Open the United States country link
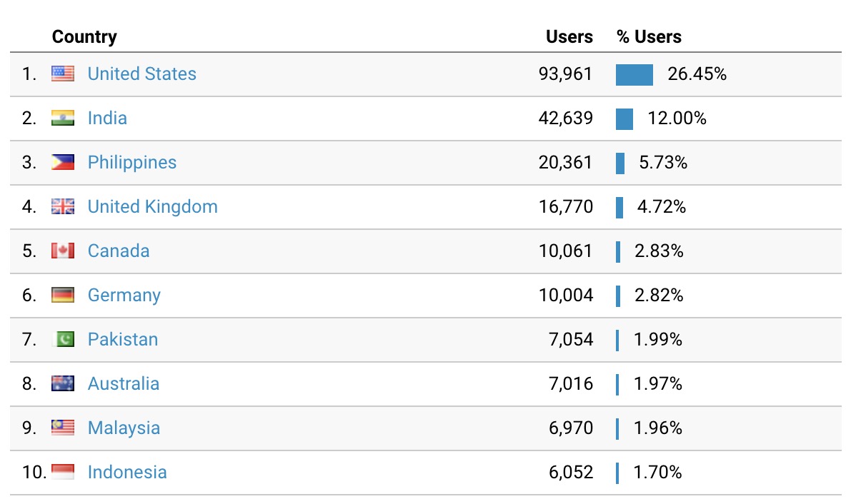 (141, 74)
